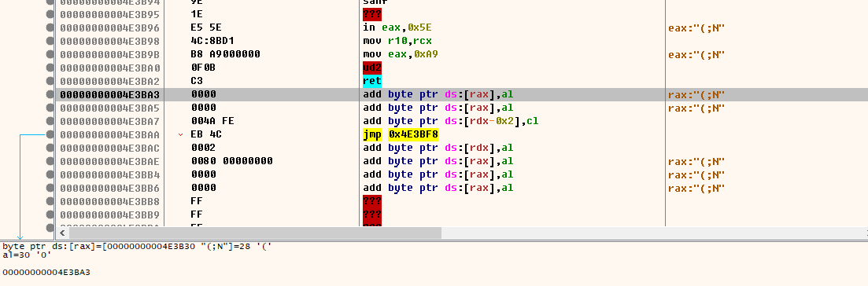Click the left arrow of horizontal scrollbar
This screenshot has width=868, height=286.
(61, 233)
